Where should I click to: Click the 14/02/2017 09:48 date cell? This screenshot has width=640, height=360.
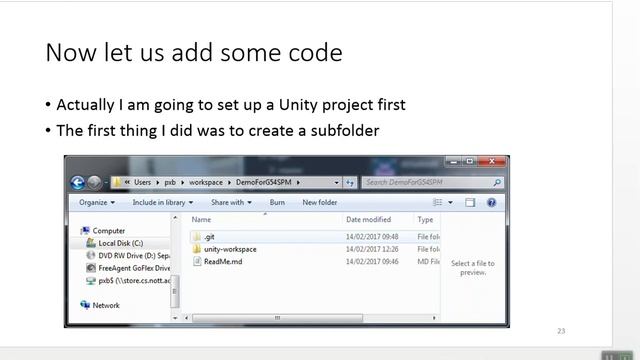(372, 237)
